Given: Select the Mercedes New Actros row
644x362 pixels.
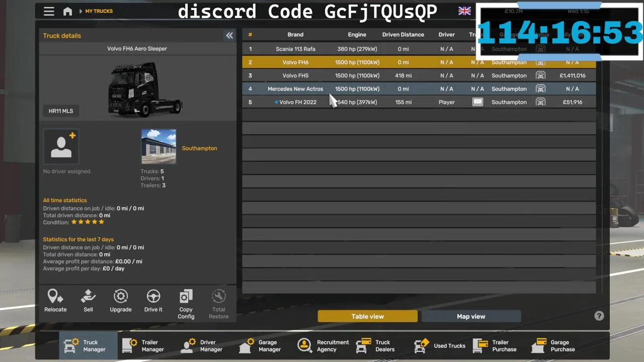Looking at the screenshot, I should (419, 89).
